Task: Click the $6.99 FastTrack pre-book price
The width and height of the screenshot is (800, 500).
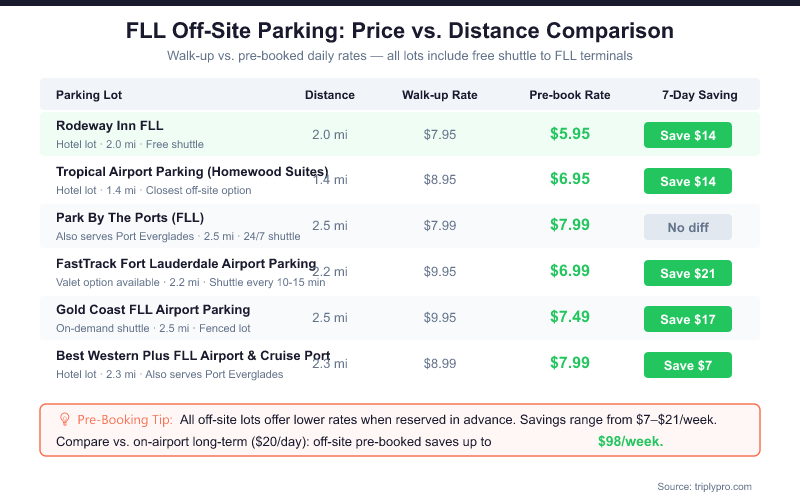Action: [570, 271]
